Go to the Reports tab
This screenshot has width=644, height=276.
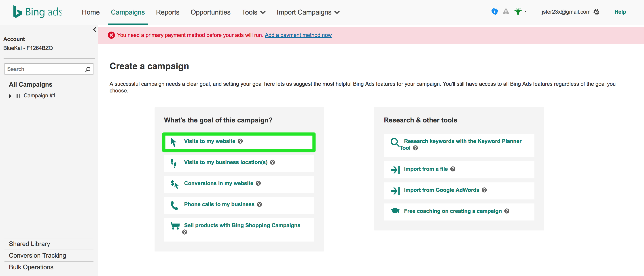tap(167, 12)
